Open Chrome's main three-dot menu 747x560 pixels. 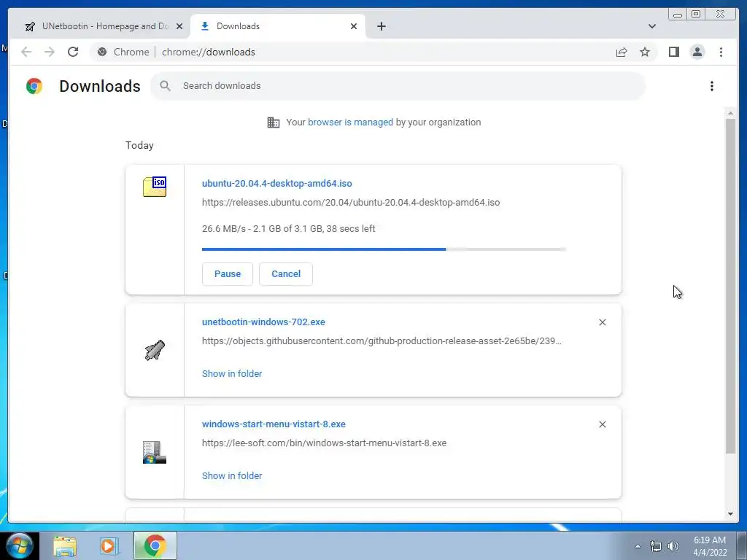coord(721,52)
